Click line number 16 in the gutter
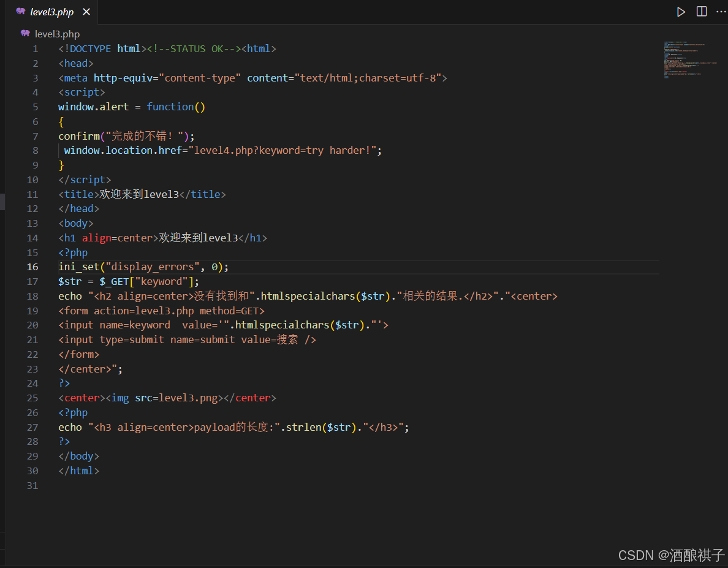The height and width of the screenshot is (568, 728). pos(32,267)
